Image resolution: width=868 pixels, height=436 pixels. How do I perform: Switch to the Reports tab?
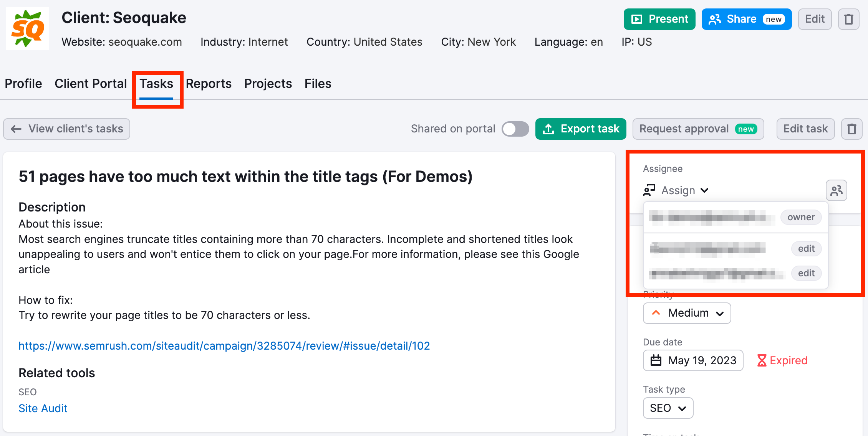point(209,84)
